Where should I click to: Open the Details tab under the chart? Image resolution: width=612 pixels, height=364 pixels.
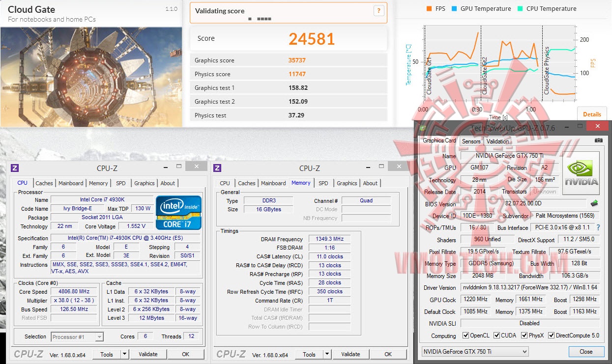592,114
